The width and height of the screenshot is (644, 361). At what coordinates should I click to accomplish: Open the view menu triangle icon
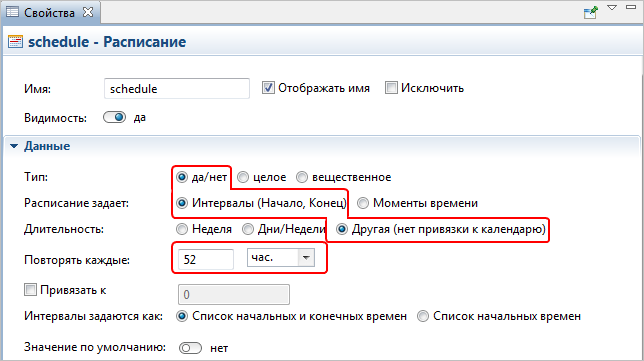pos(612,7)
